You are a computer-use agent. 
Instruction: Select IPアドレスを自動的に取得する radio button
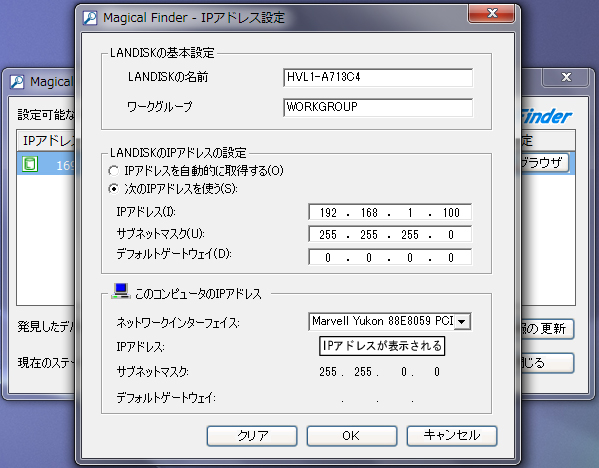pyautogui.click(x=114, y=171)
